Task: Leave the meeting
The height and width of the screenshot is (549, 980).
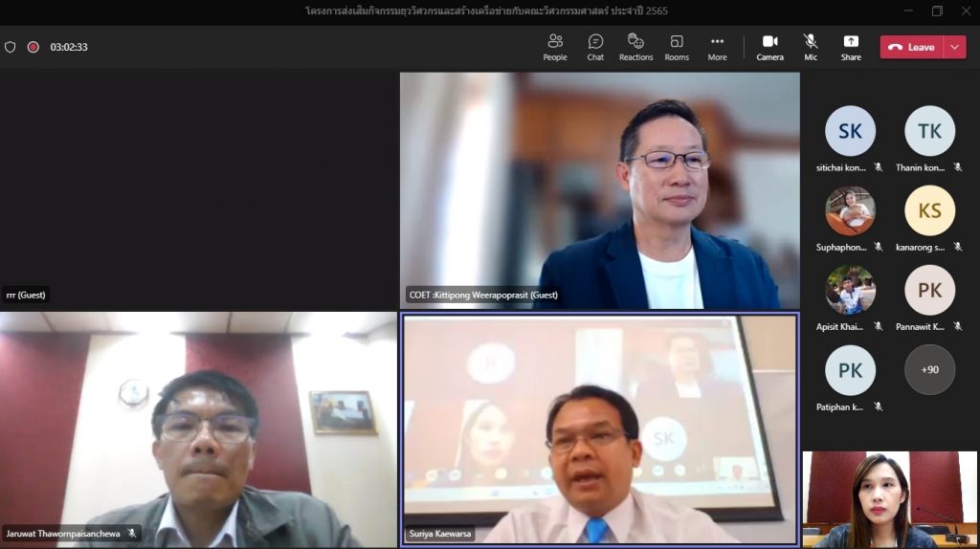Action: pyautogui.click(x=911, y=47)
